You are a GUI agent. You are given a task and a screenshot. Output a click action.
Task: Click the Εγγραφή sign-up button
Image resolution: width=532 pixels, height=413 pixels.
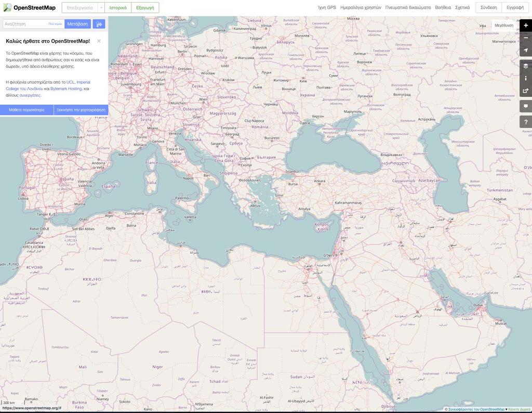point(515,7)
